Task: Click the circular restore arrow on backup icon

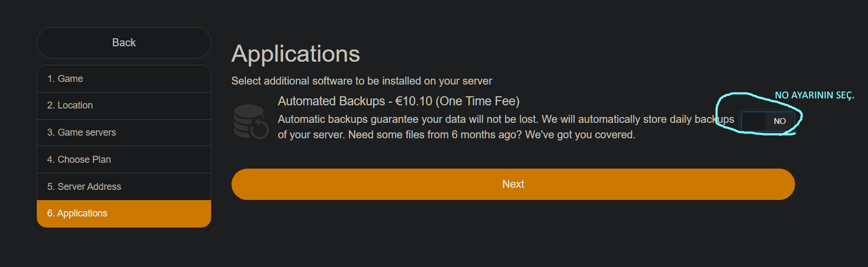Action: pos(260,129)
